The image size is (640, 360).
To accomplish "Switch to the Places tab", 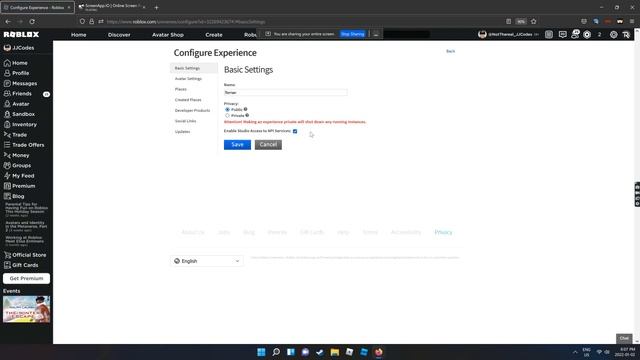I will tap(180, 89).
